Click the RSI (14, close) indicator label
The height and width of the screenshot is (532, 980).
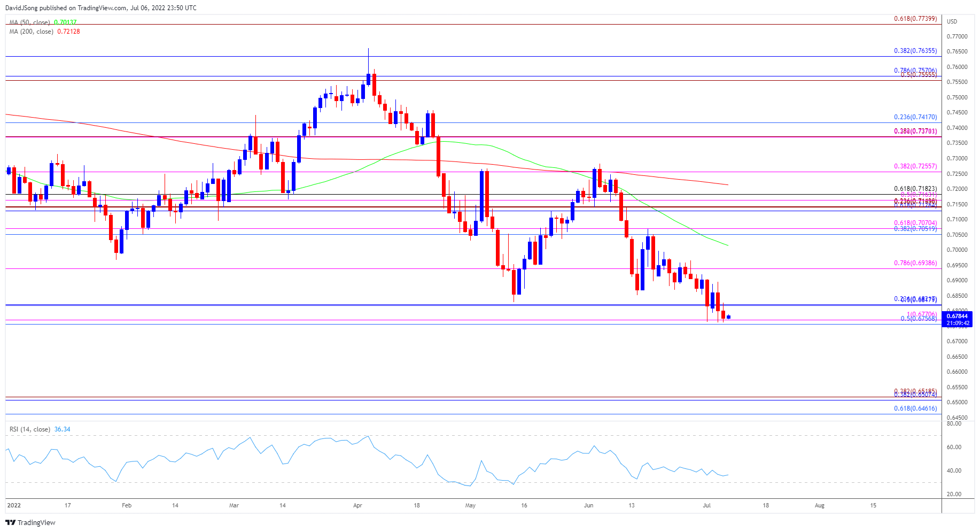pos(30,429)
